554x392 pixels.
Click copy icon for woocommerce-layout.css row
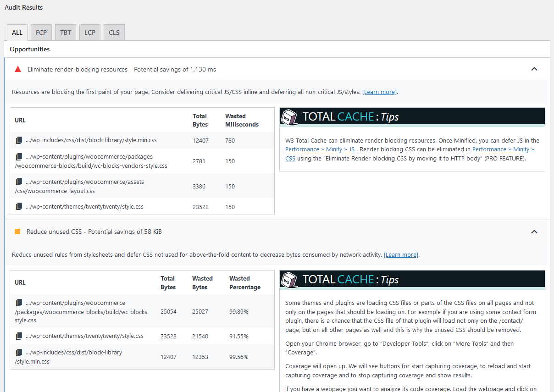[x=19, y=182]
